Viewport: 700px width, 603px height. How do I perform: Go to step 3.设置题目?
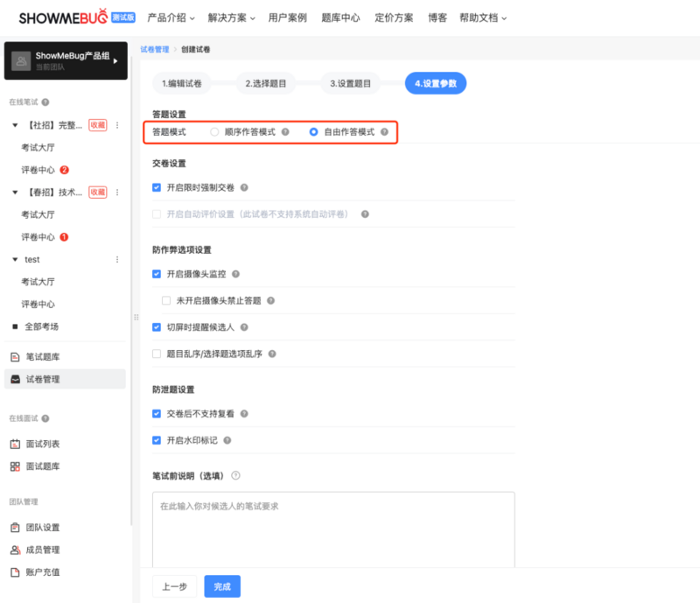pyautogui.click(x=351, y=83)
